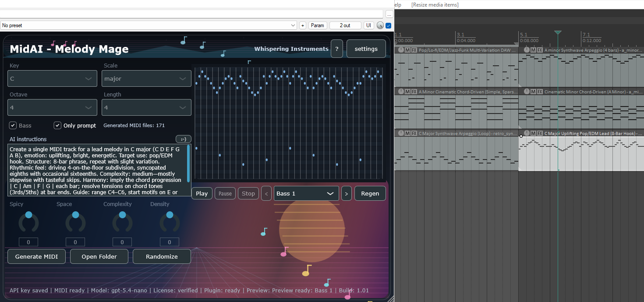Open the ellipsis menu button in the top row
Viewport: 644px width, 302px height.
coord(389,14)
